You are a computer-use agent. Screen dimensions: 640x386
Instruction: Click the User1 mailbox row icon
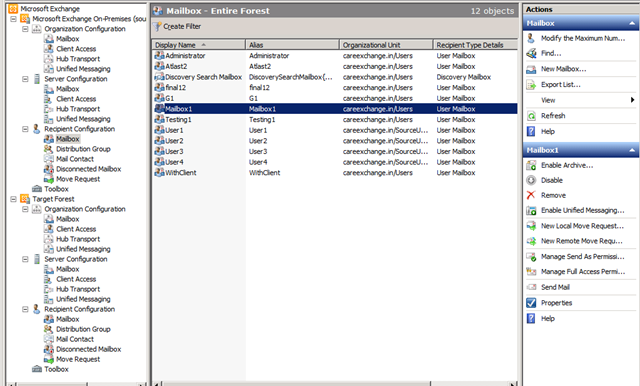point(159,130)
